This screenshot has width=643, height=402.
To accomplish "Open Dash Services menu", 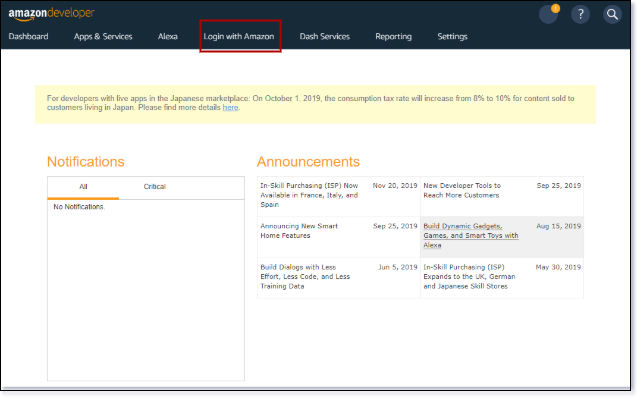I will tap(324, 37).
